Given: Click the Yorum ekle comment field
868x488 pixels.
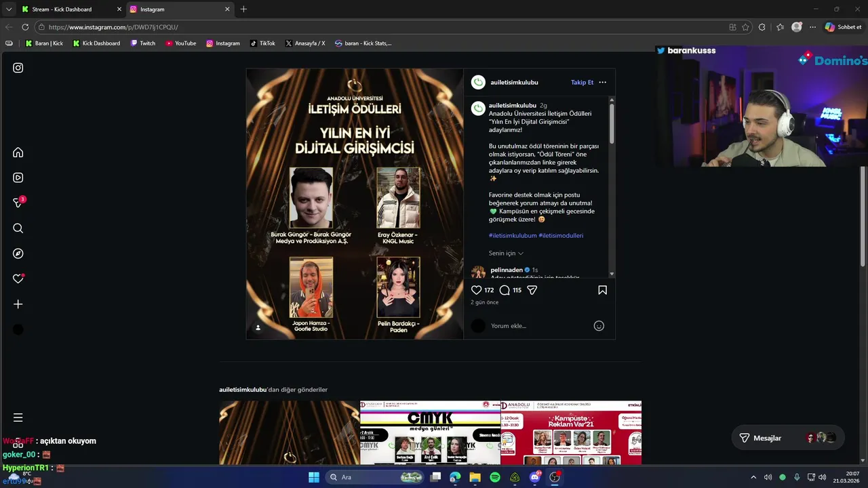Looking at the screenshot, I should click(x=539, y=326).
